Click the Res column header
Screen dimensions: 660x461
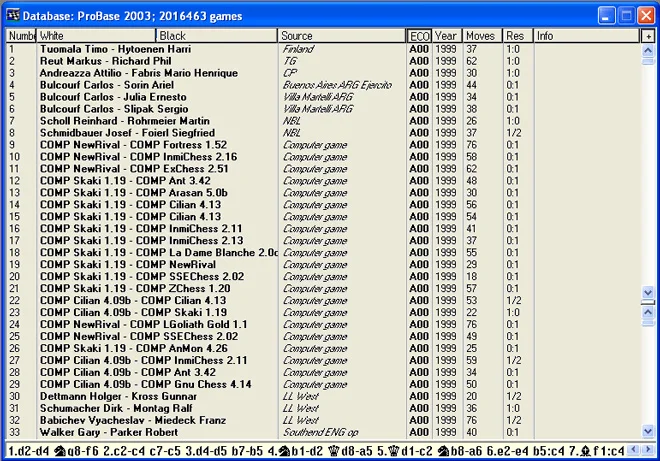(516, 36)
